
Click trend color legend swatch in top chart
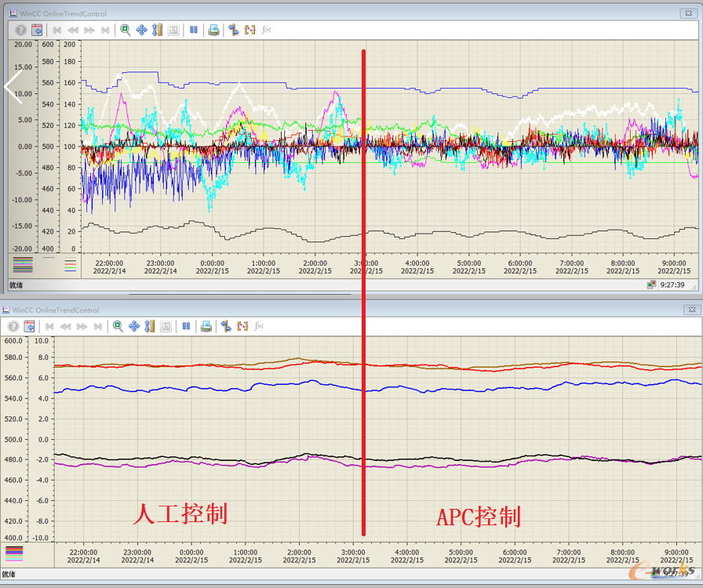point(23,265)
